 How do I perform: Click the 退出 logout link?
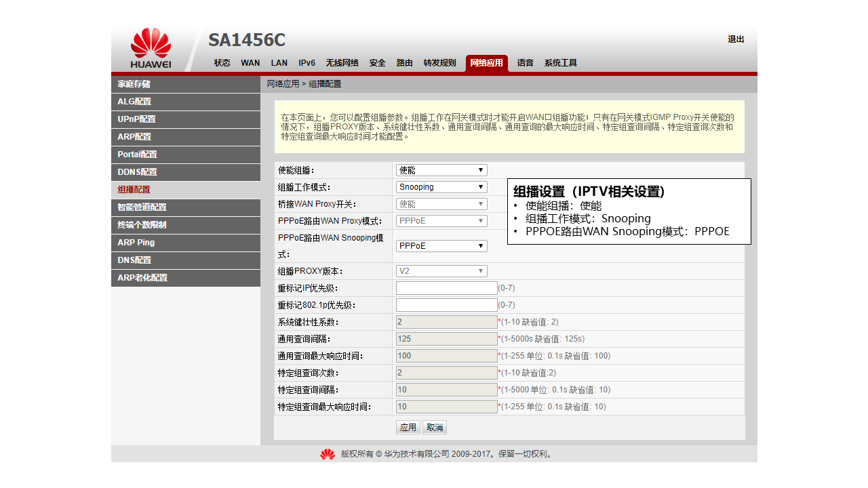tap(736, 39)
